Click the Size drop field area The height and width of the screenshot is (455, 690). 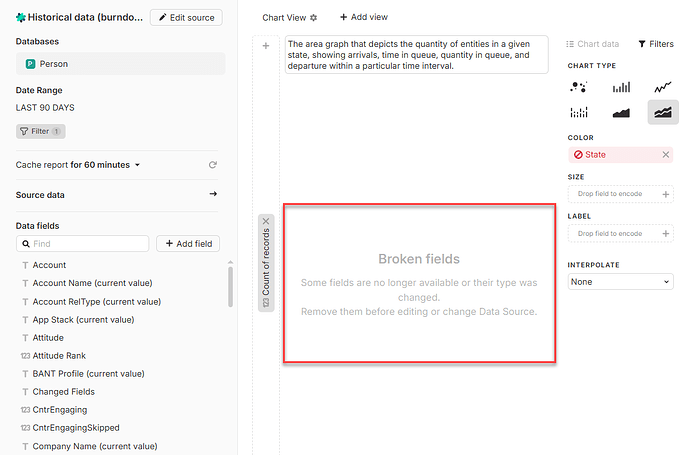click(x=620, y=194)
